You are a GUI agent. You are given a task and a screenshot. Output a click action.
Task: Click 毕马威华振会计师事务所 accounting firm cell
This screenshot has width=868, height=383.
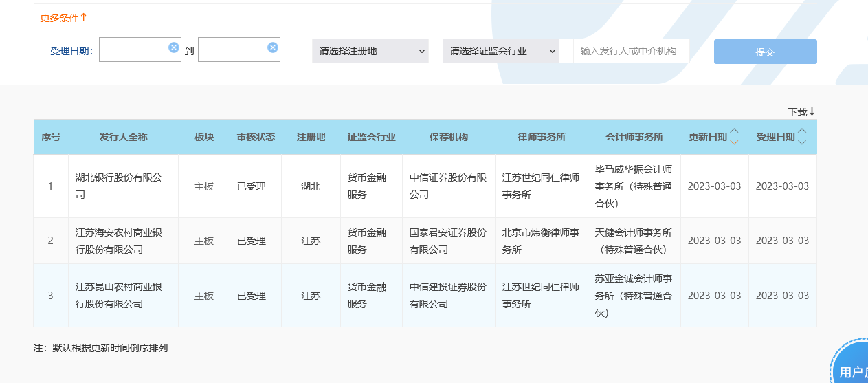tap(634, 186)
